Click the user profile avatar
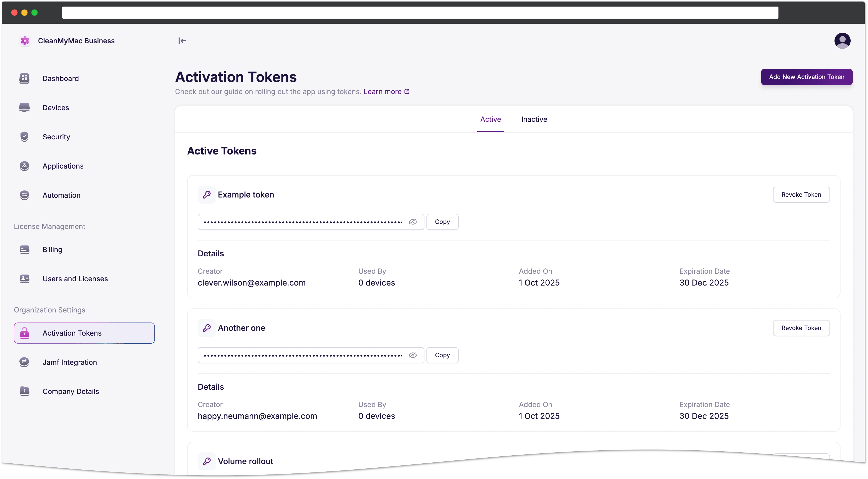Image resolution: width=868 pixels, height=479 pixels. (842, 41)
